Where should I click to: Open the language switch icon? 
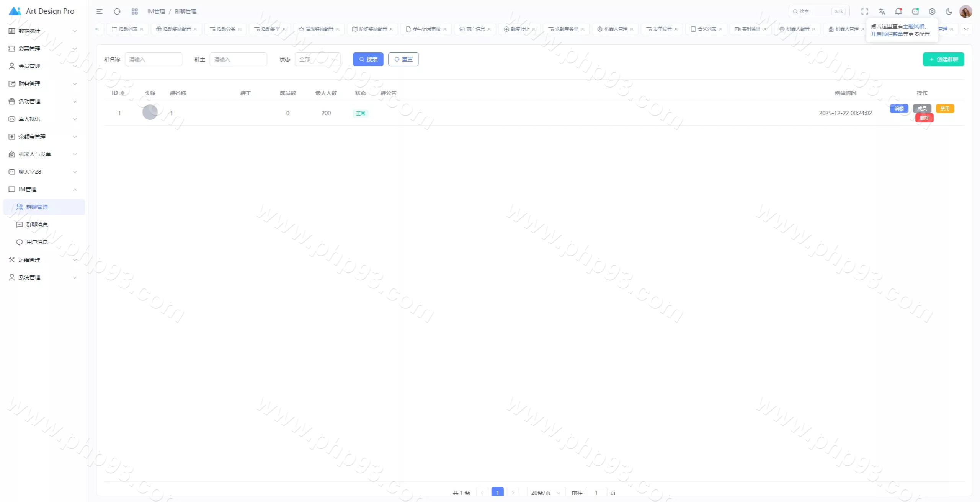pyautogui.click(x=882, y=11)
